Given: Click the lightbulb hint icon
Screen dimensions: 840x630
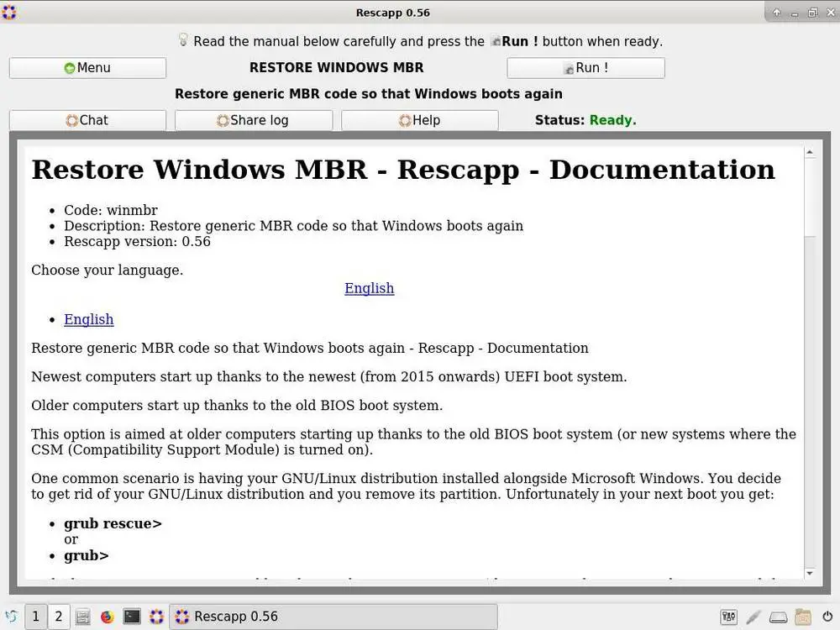Looking at the screenshot, I should [x=183, y=39].
